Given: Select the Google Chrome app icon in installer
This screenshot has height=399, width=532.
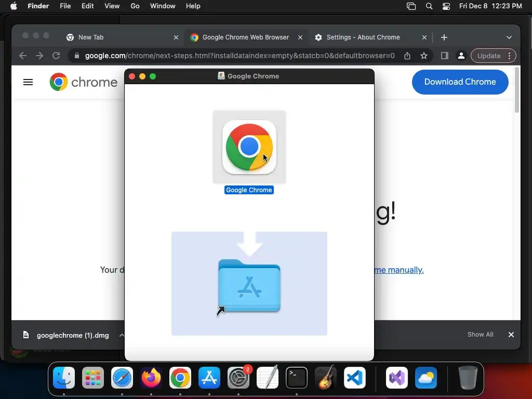Looking at the screenshot, I should click(249, 147).
